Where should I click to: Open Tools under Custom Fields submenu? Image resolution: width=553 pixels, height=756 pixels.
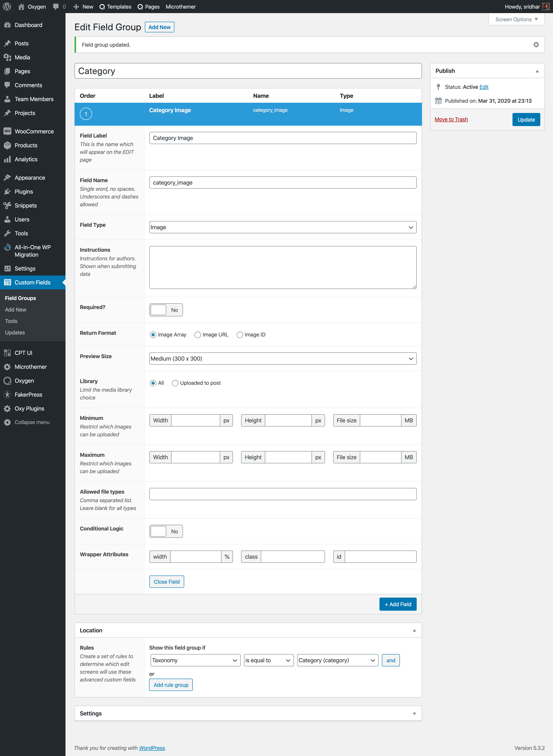(x=11, y=321)
